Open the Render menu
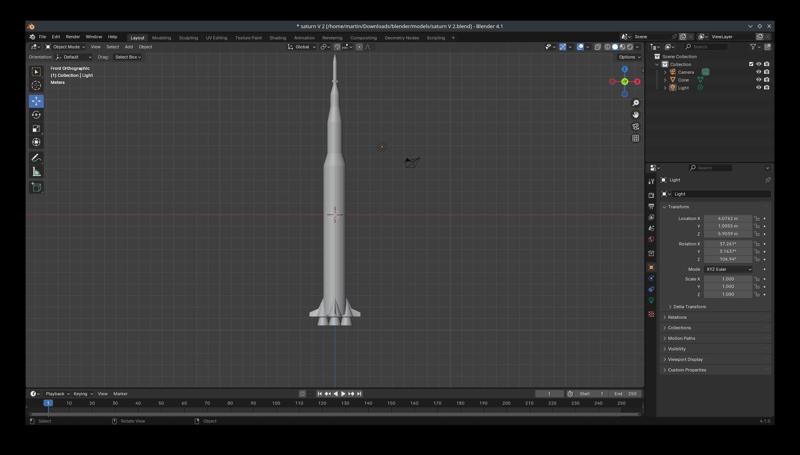The width and height of the screenshot is (800, 455). [x=72, y=37]
